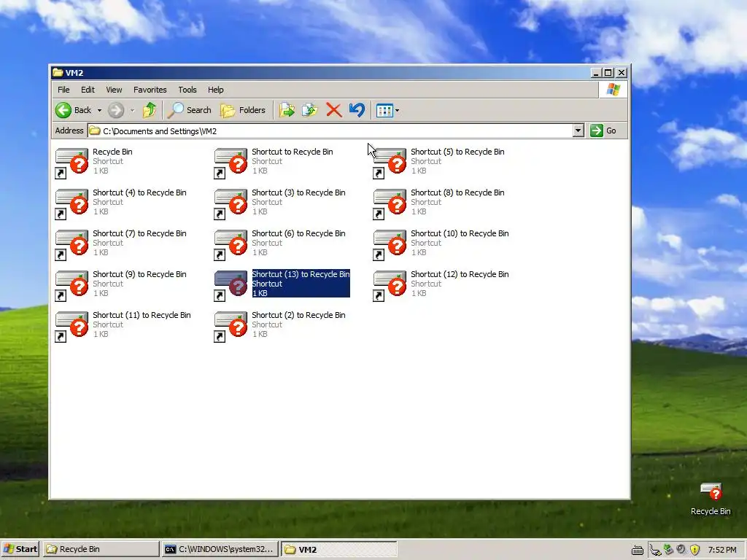Open the Help menu
This screenshot has height=560, width=747.
215,90
